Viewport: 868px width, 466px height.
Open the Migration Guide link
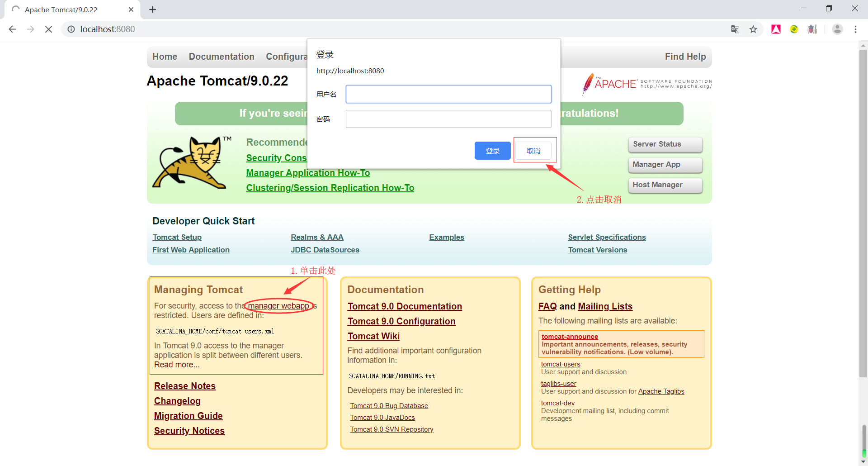[188, 416]
